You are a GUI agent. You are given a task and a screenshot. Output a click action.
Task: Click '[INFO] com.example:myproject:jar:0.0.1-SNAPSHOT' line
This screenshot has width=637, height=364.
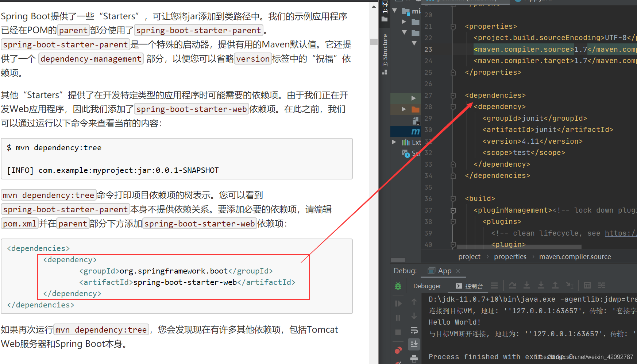113,170
